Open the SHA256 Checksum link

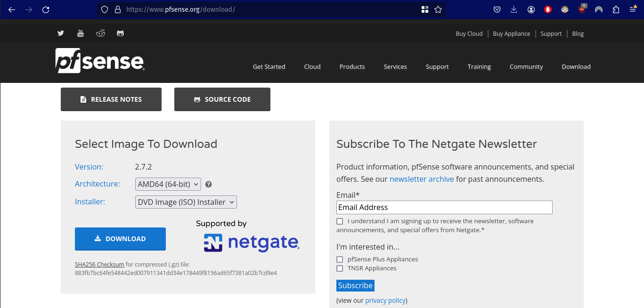99,265
